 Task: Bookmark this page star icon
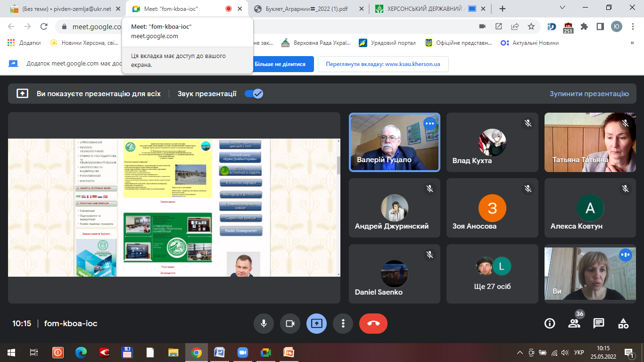531,26
